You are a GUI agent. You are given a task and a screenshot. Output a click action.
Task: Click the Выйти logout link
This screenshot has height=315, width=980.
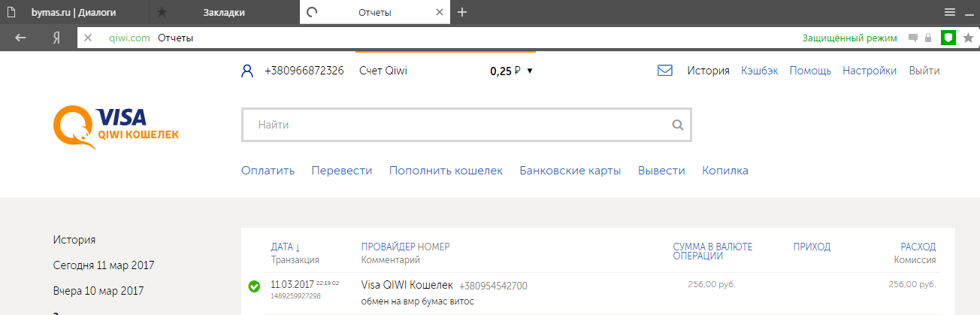click(924, 71)
